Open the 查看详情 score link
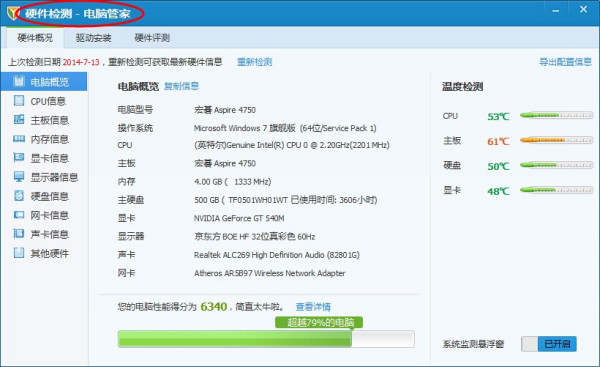 [313, 307]
